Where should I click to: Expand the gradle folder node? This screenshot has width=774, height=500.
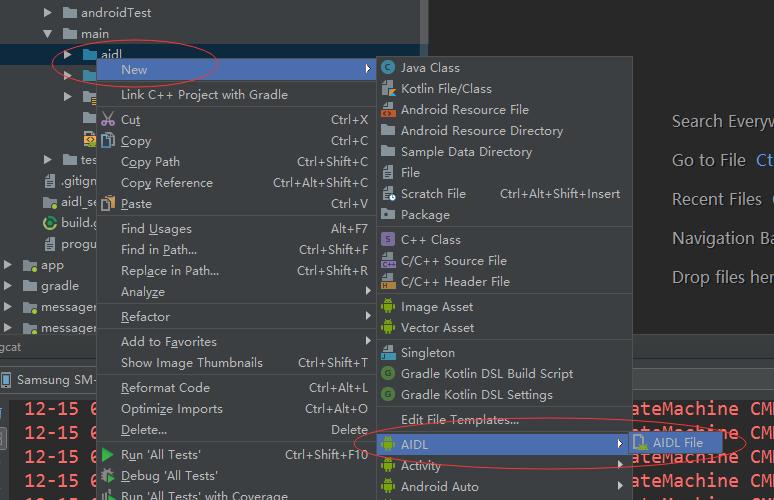click(x=7, y=285)
